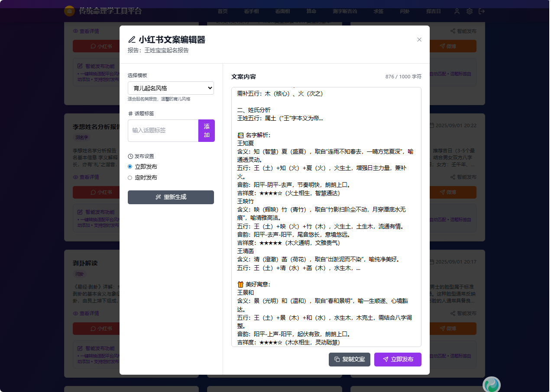Click the date 2025/09/01 20:17

pyautogui.click(x=456, y=262)
